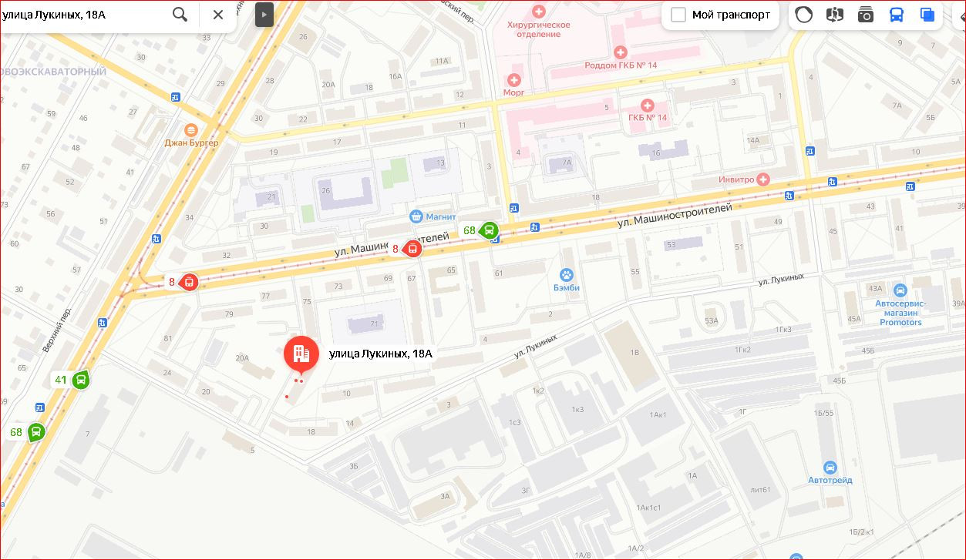This screenshot has height=560, width=966.
Task: Open the Магнит store marker
Action: coord(416,216)
